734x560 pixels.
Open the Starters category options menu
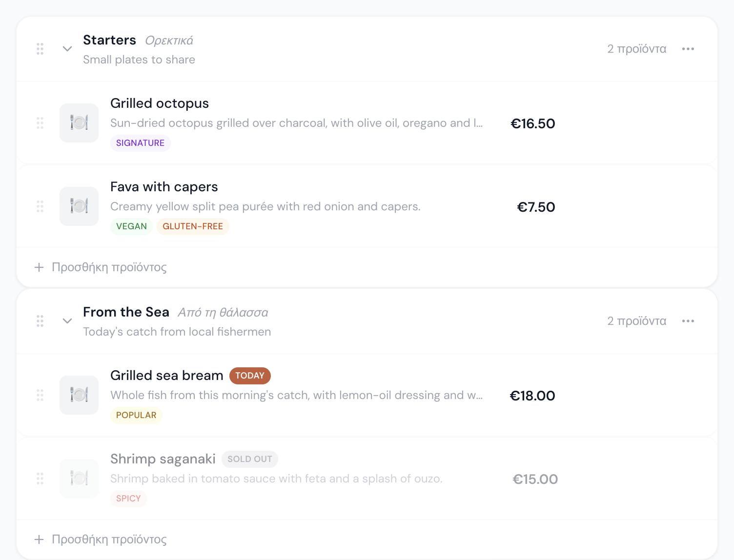688,49
